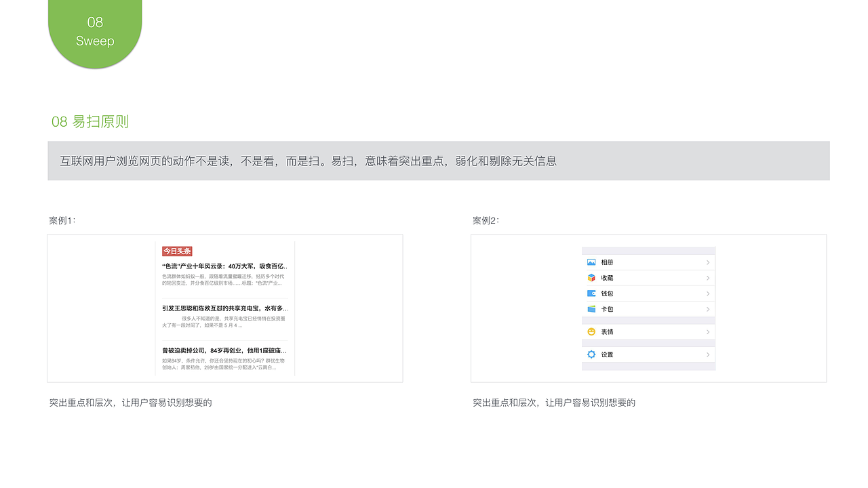Open the 相册 menu label
The height and width of the screenshot is (488, 868).
(607, 262)
